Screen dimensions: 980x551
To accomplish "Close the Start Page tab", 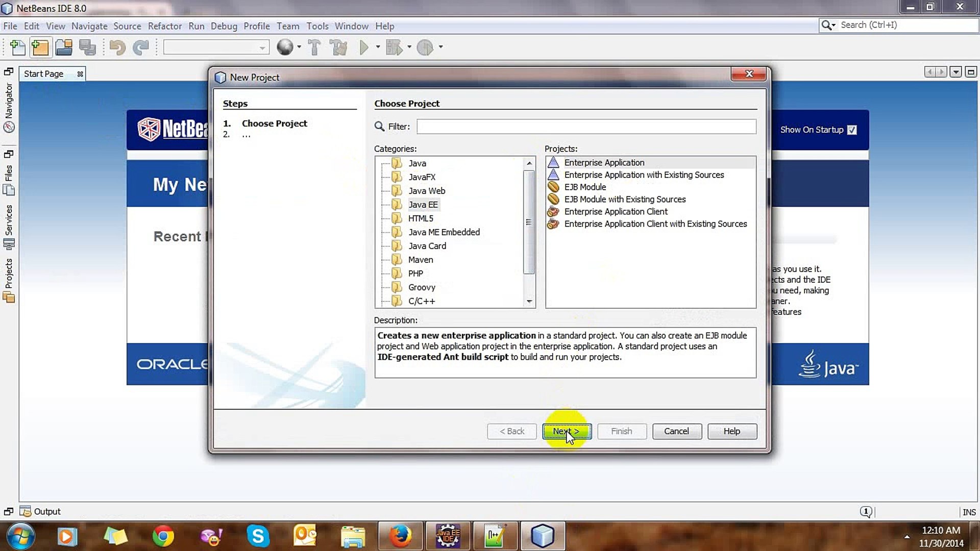I will [x=80, y=74].
